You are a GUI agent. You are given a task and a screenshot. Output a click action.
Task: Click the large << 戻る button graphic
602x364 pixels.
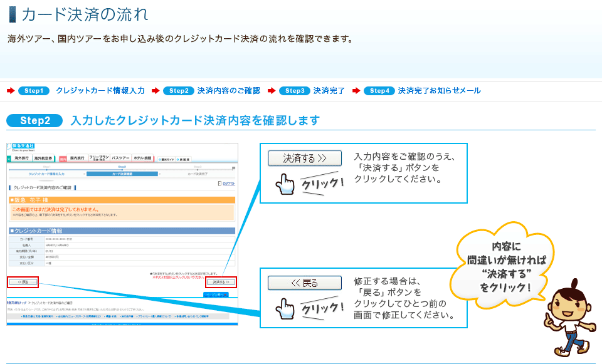click(305, 283)
